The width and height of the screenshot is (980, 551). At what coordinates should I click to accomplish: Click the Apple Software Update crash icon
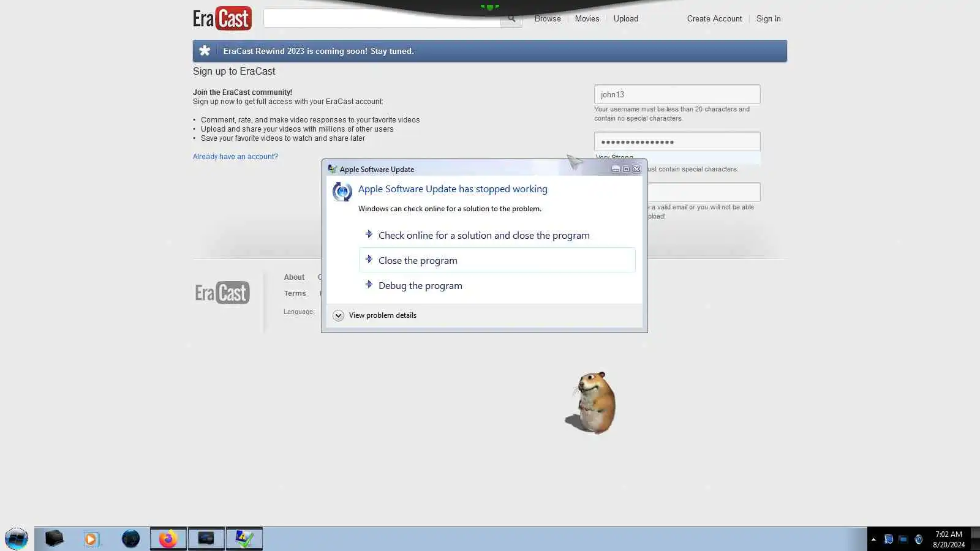pyautogui.click(x=342, y=192)
